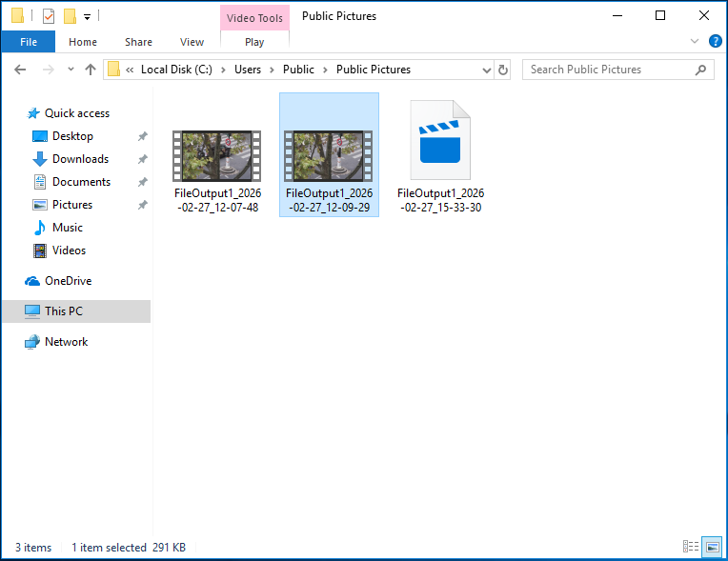728x561 pixels.
Task: Click the Videos filmstrip icon in sidebar
Action: (40, 250)
